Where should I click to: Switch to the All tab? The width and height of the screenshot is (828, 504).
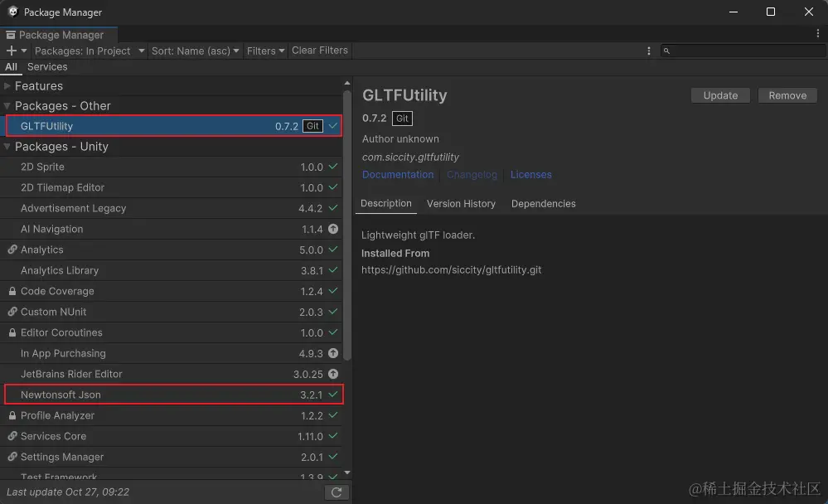click(11, 67)
